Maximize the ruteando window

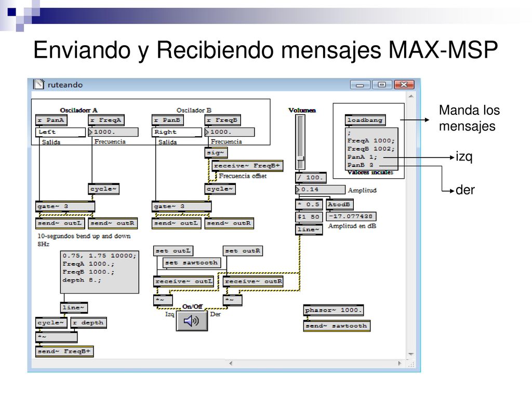click(x=382, y=85)
